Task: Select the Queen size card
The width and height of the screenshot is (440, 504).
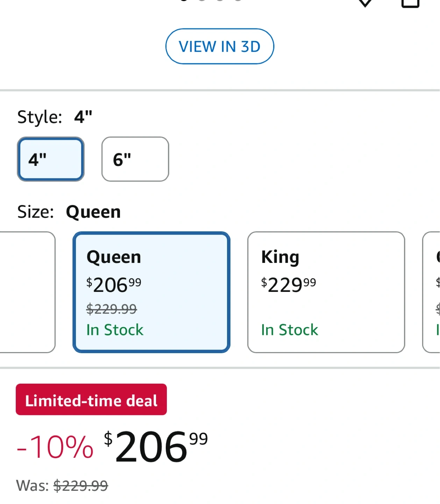Action: (151, 292)
